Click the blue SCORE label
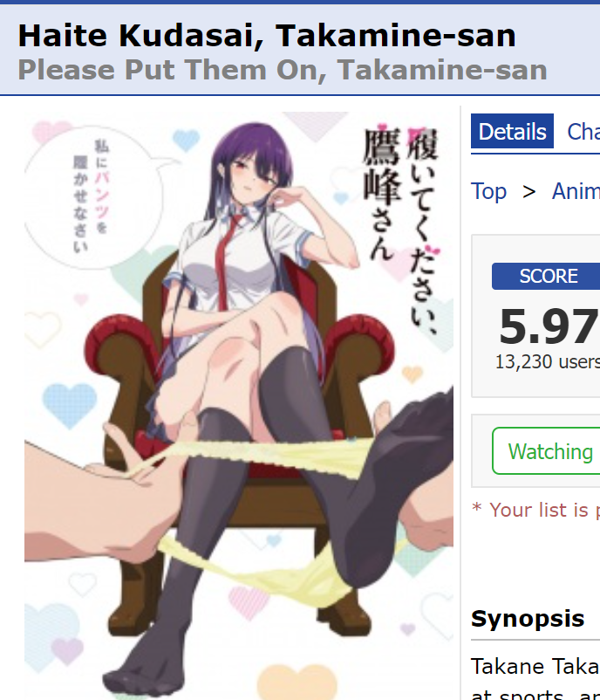Viewport: 600px width, 700px height. click(x=547, y=276)
